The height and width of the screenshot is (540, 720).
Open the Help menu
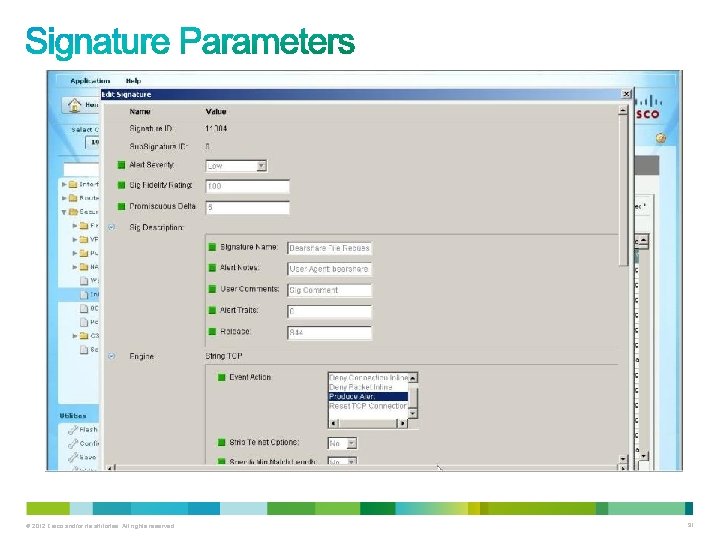(133, 81)
